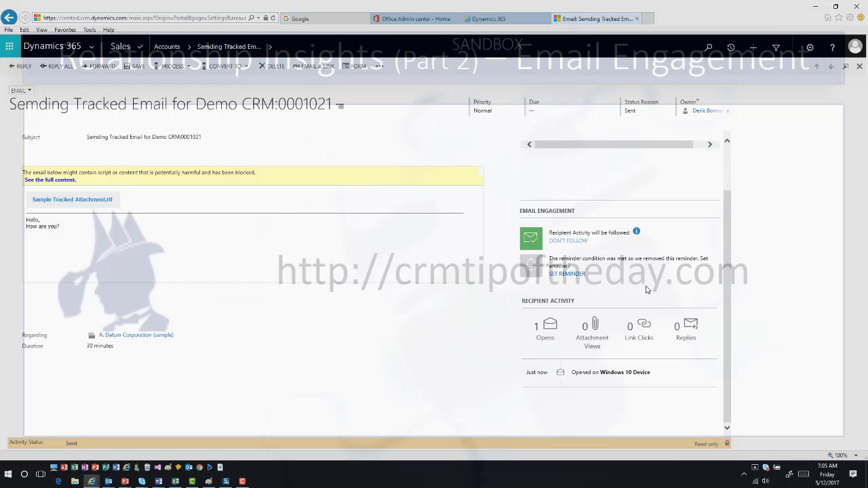868x488 pixels.
Task: Navigate to next record down arrow
Action: click(831, 66)
